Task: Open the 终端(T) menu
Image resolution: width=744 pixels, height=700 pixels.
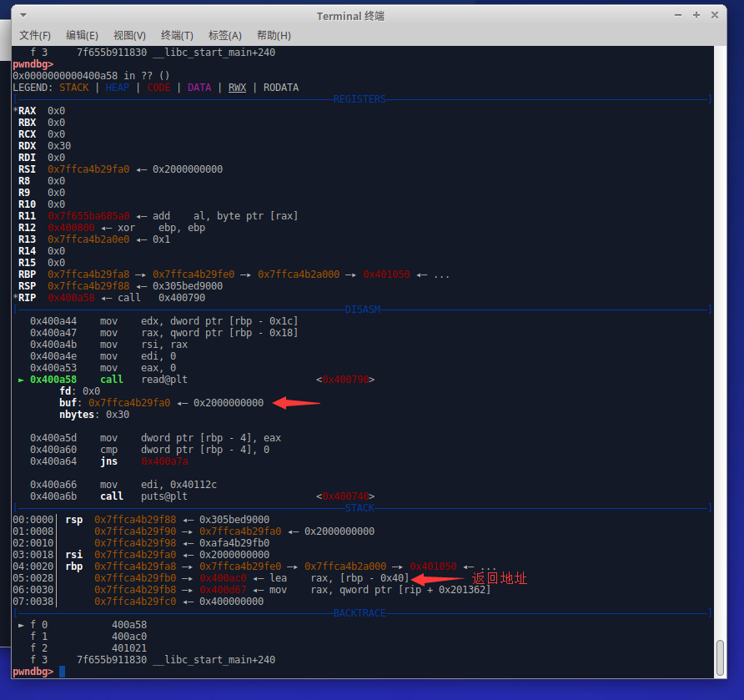Action: click(x=177, y=35)
